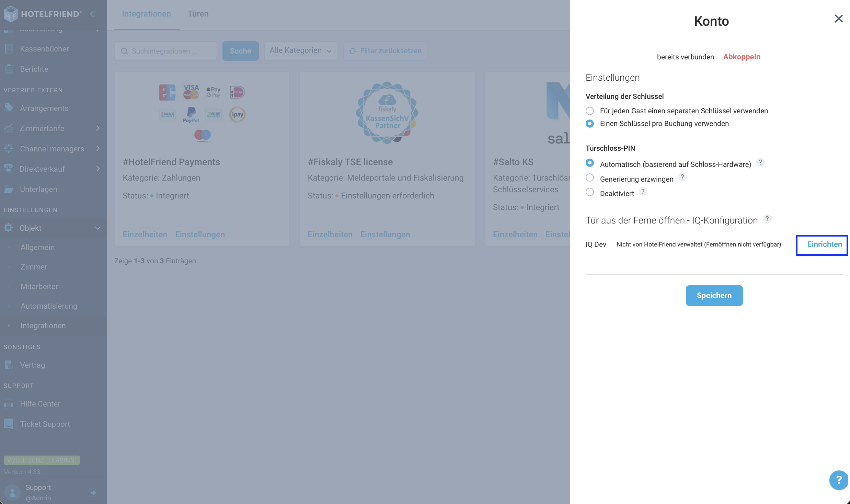Click Filter zurücksetzen button

385,51
